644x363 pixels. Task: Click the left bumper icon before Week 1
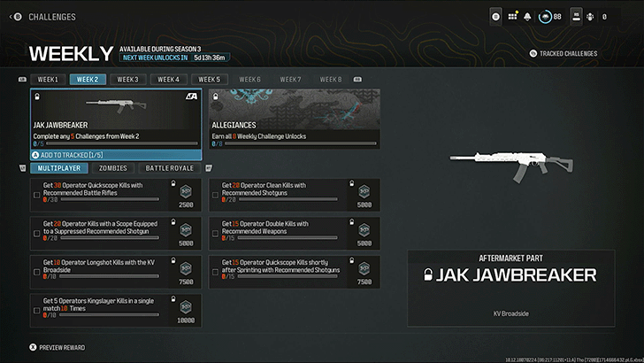pos(22,80)
